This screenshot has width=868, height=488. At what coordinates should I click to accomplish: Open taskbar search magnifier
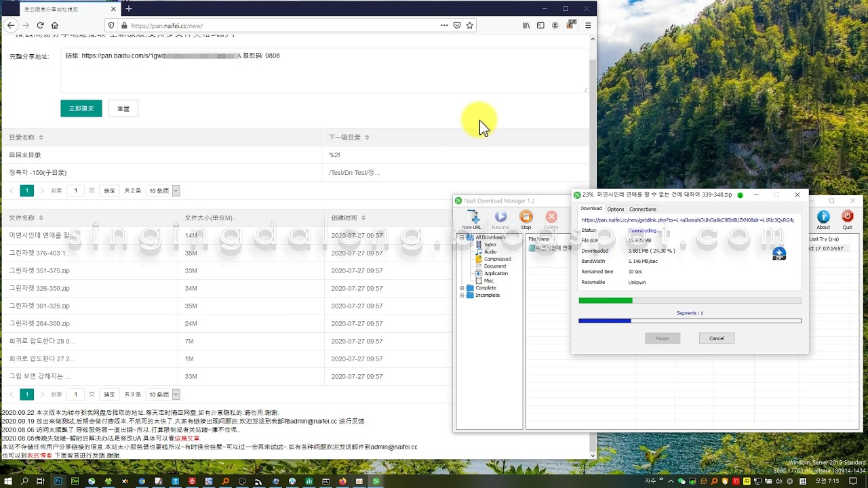click(24, 481)
